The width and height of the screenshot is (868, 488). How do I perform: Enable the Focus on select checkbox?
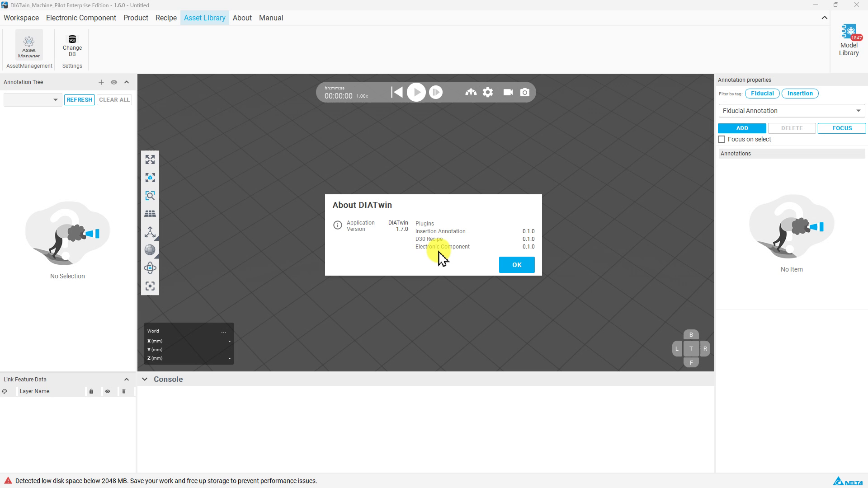tap(722, 140)
